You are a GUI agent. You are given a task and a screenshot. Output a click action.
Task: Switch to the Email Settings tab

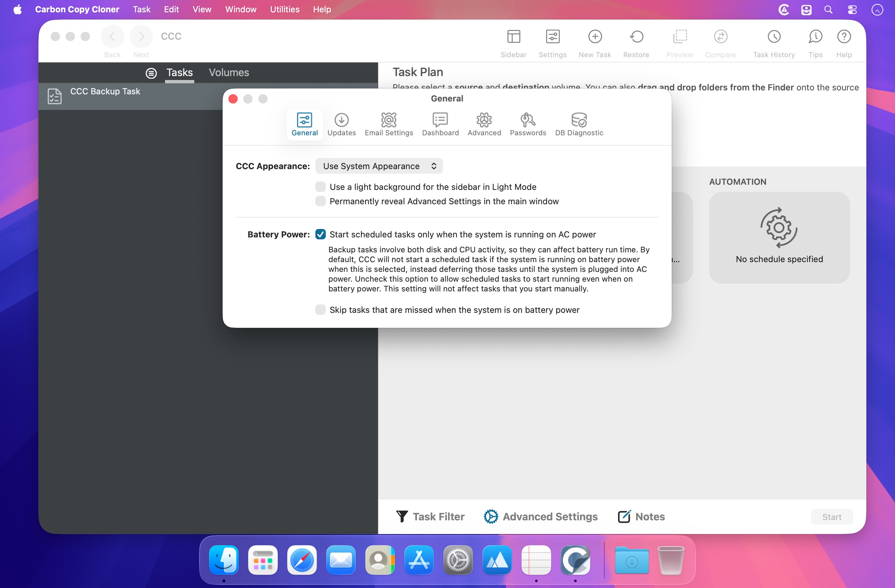[389, 125]
